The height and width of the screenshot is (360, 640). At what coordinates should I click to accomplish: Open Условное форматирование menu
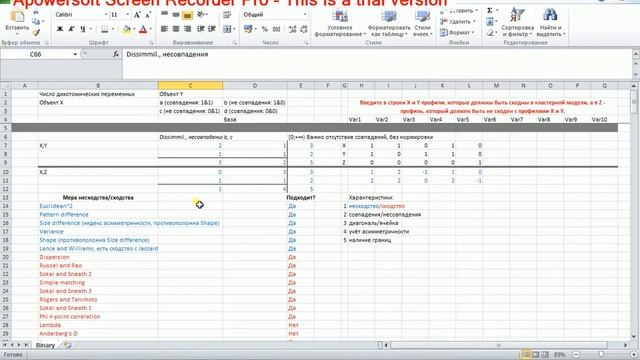tap(340, 23)
